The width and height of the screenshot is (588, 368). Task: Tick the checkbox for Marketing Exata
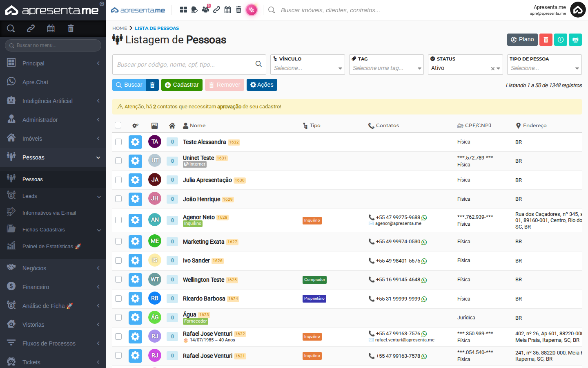click(118, 241)
